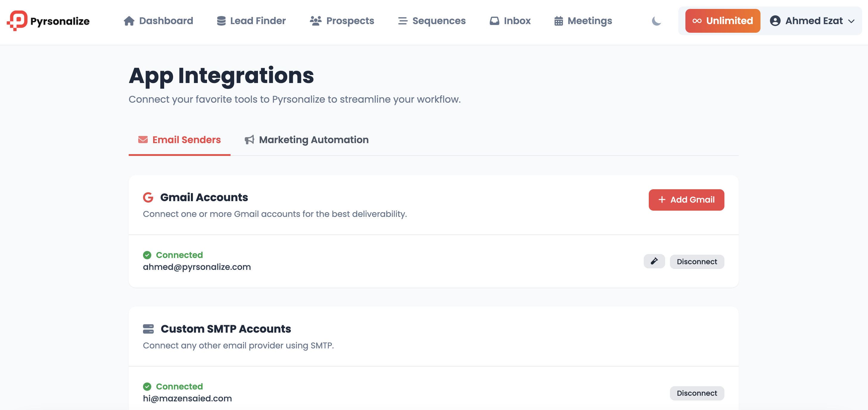Screen dimensions: 868x410
Task: Click the Gmail Accounts Google G icon
Action: coord(148,197)
